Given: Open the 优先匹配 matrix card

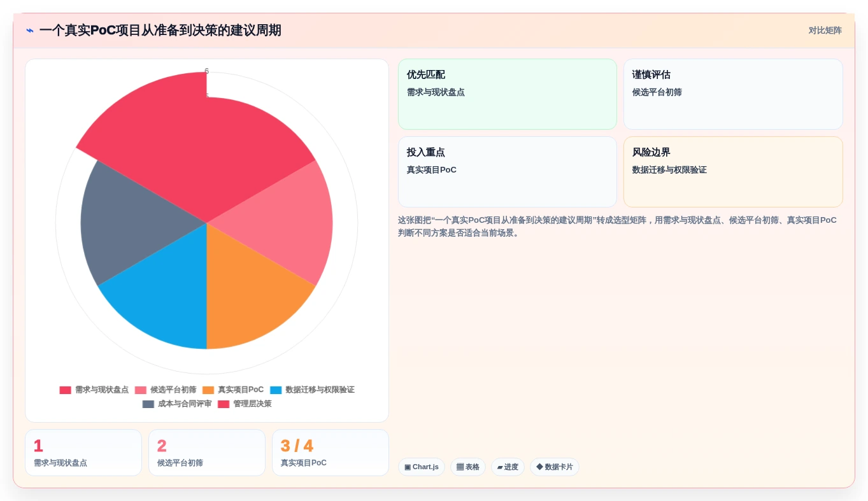Looking at the screenshot, I should (508, 94).
